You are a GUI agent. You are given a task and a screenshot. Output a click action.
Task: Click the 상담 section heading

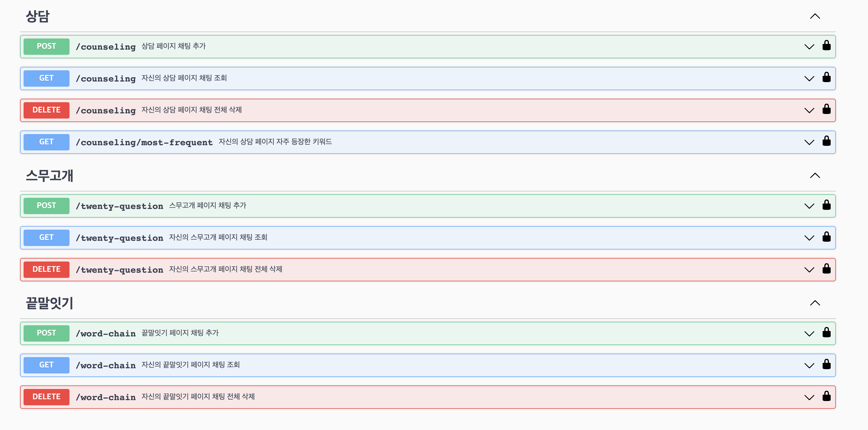(38, 16)
